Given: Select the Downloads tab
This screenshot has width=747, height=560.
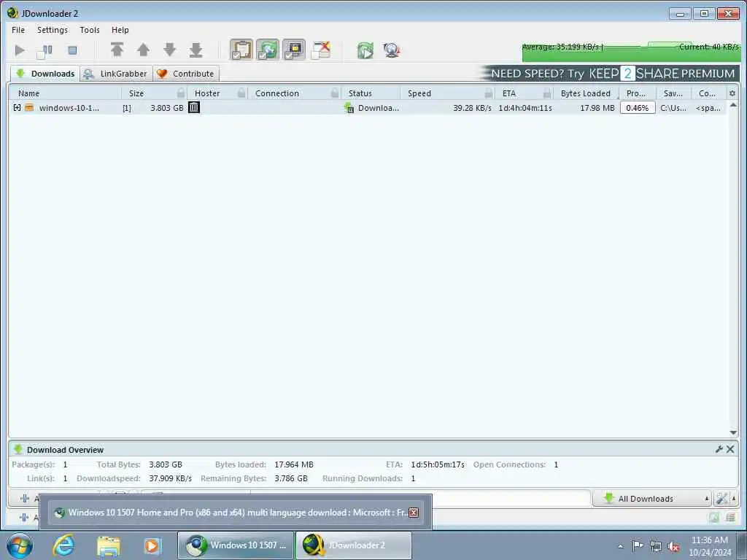Looking at the screenshot, I should [x=45, y=74].
